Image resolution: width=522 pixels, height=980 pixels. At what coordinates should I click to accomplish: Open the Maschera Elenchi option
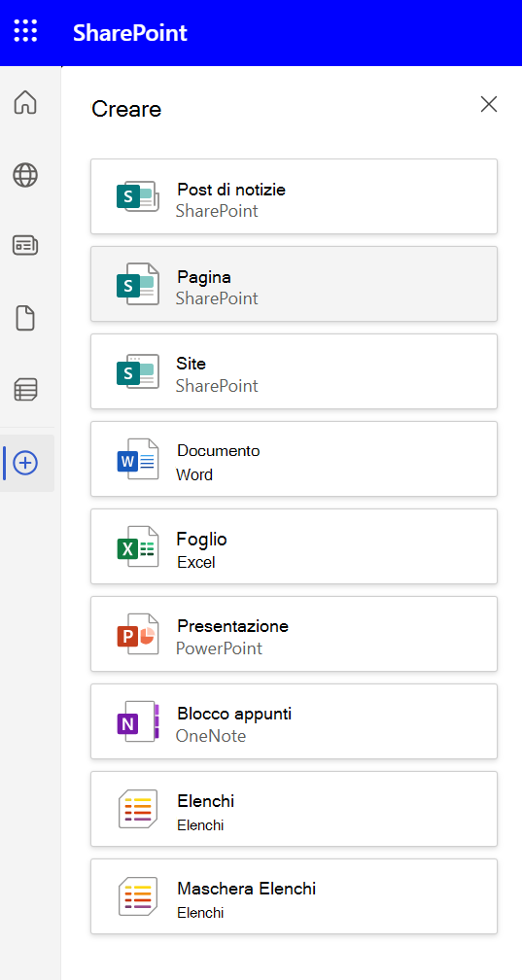pyautogui.click(x=294, y=896)
